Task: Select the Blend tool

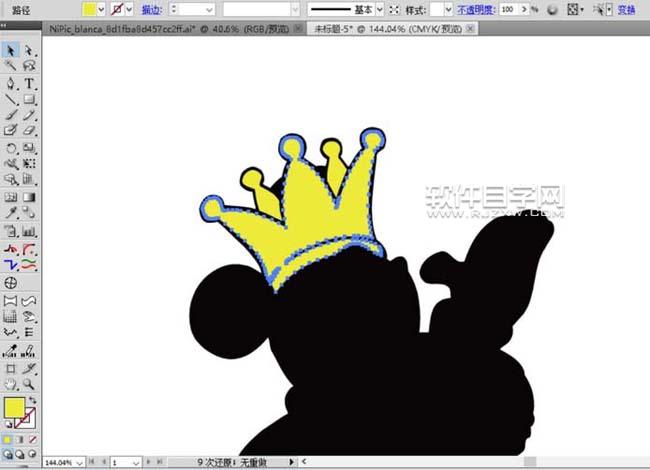Action: point(29,213)
